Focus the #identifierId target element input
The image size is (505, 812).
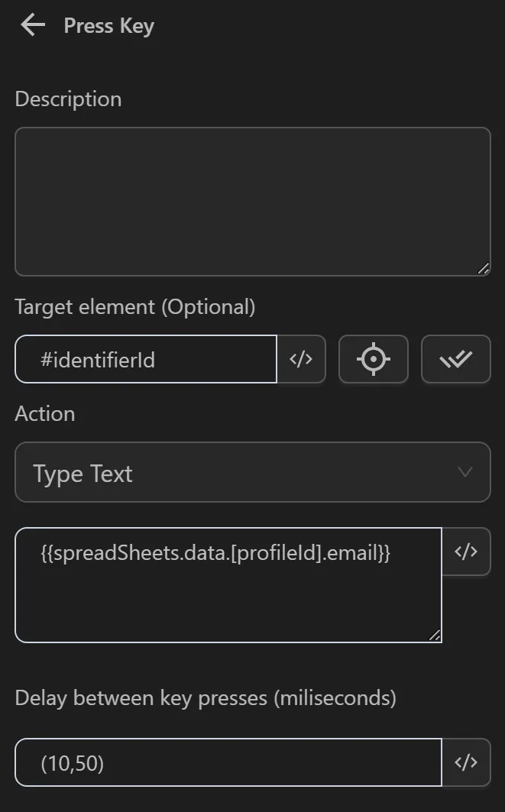[145, 359]
